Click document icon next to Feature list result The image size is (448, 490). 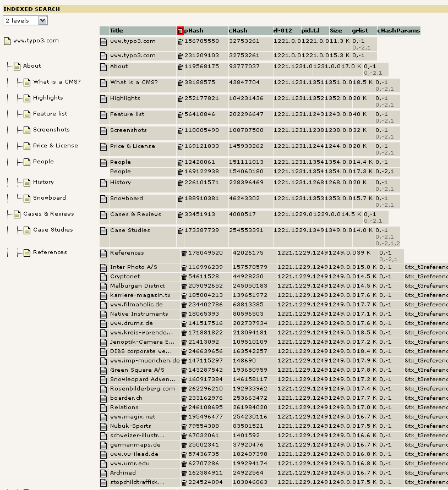[103, 115]
